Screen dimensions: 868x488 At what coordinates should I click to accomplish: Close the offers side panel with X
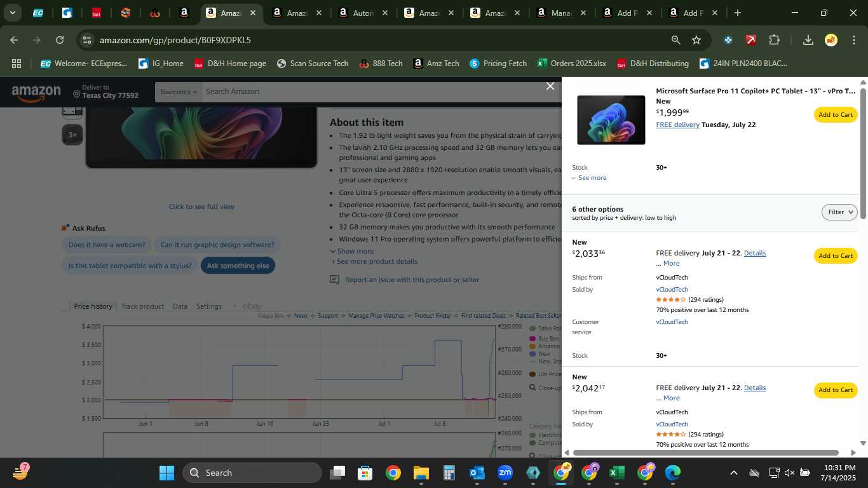point(550,86)
